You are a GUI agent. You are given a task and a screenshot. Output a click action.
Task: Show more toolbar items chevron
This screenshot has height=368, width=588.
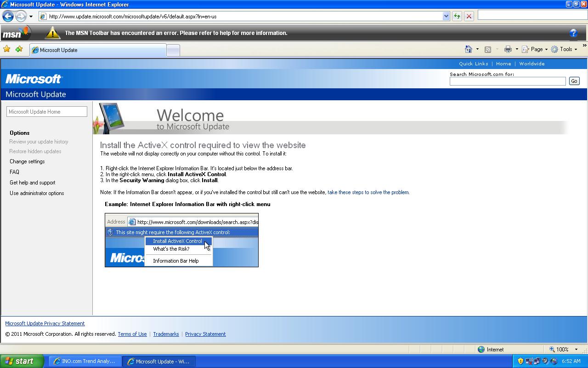coord(584,46)
